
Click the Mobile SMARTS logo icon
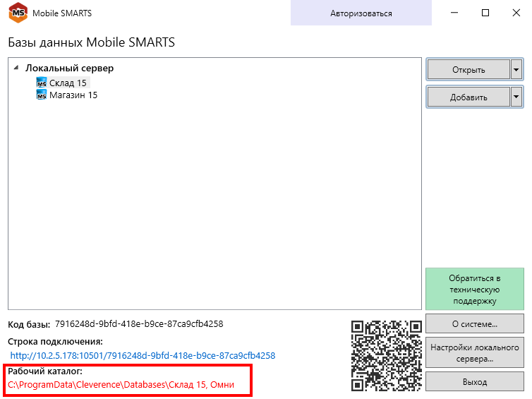point(18,13)
